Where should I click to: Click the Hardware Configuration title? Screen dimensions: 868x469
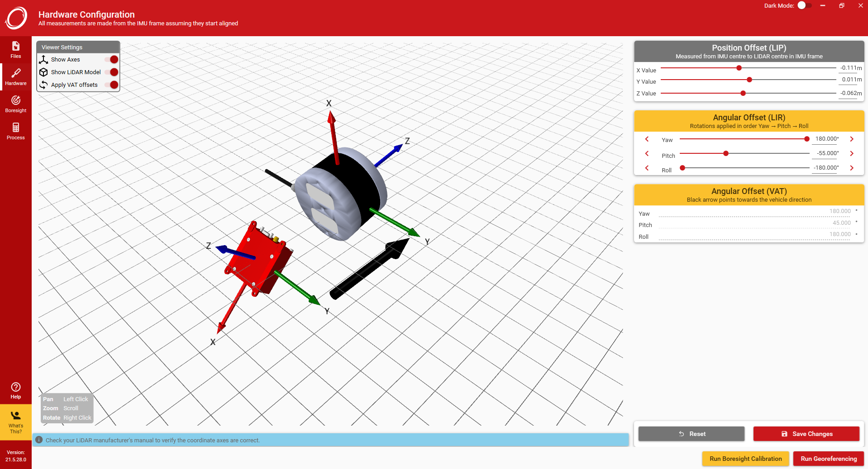click(x=86, y=14)
